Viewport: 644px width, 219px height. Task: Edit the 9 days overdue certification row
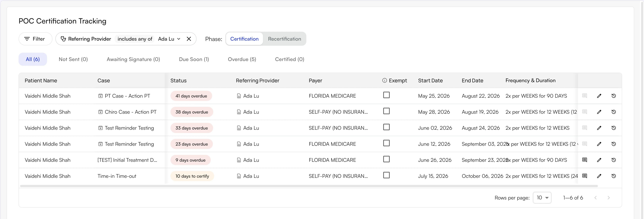click(x=599, y=160)
